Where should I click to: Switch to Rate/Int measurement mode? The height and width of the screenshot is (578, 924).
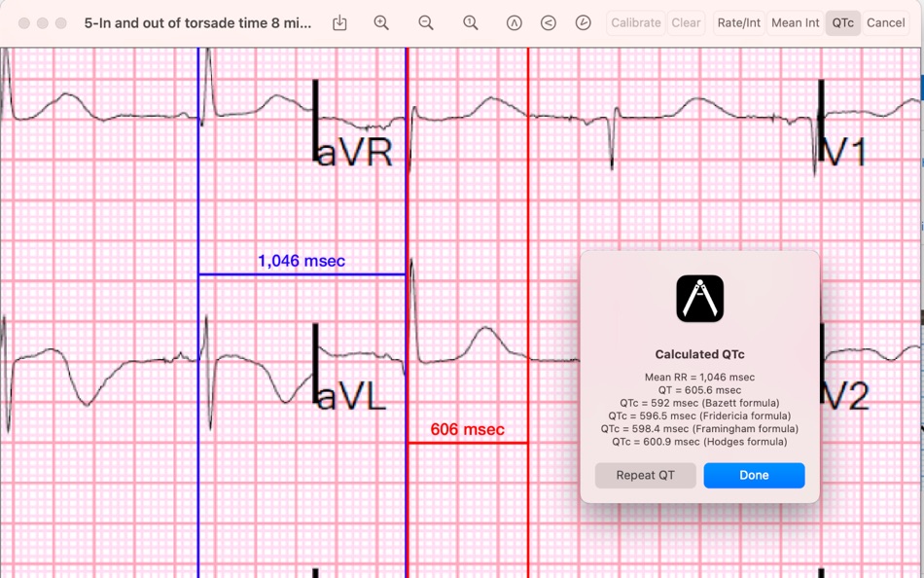tap(737, 21)
